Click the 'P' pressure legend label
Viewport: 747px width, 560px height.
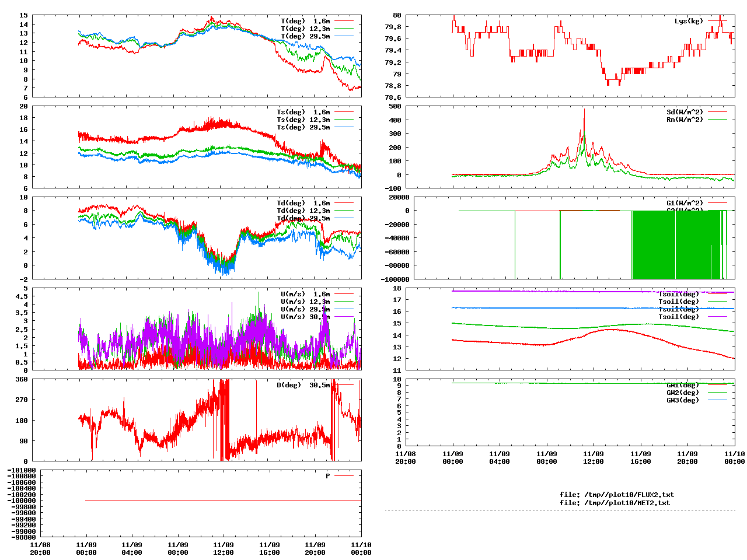[x=328, y=476]
